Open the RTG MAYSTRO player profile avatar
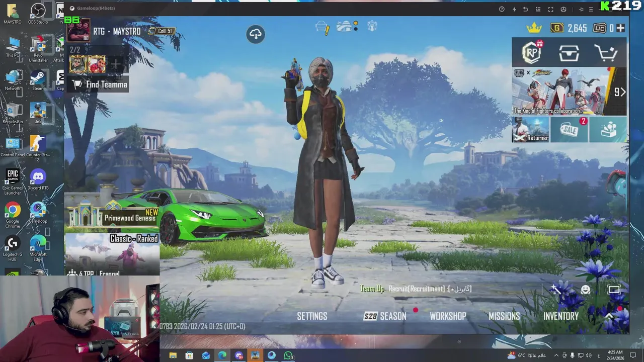 [78, 31]
